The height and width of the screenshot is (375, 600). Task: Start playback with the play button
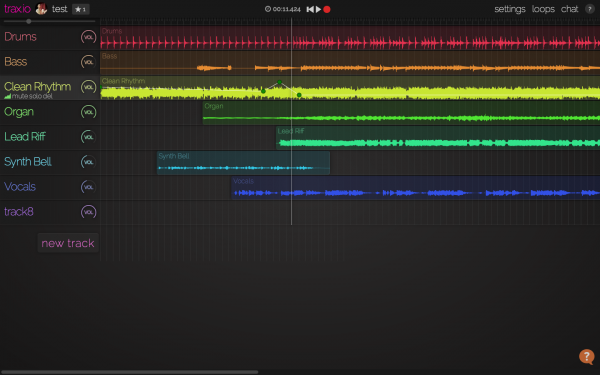pos(318,9)
